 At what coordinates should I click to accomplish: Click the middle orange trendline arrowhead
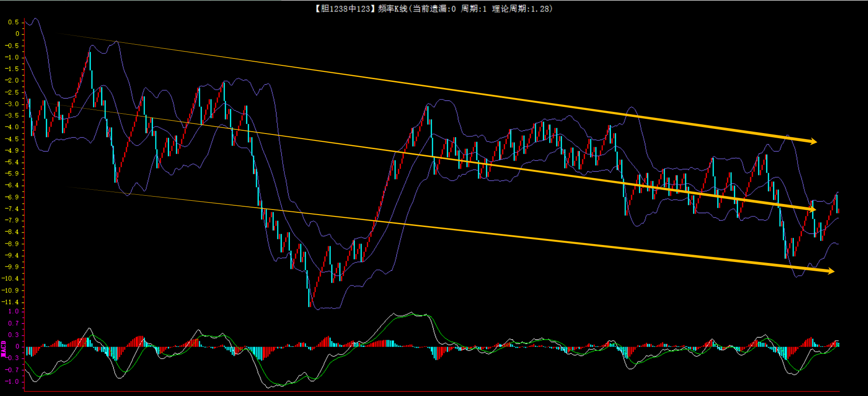point(812,210)
